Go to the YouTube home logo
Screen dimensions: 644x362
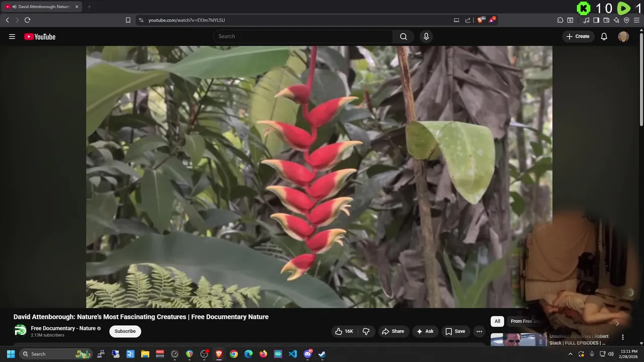click(x=40, y=36)
